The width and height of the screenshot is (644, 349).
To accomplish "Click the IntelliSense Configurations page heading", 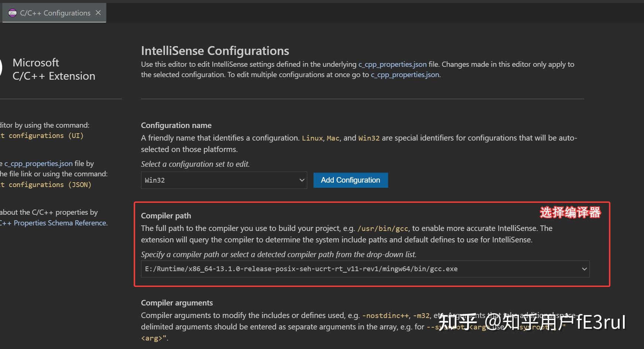I will 215,51.
